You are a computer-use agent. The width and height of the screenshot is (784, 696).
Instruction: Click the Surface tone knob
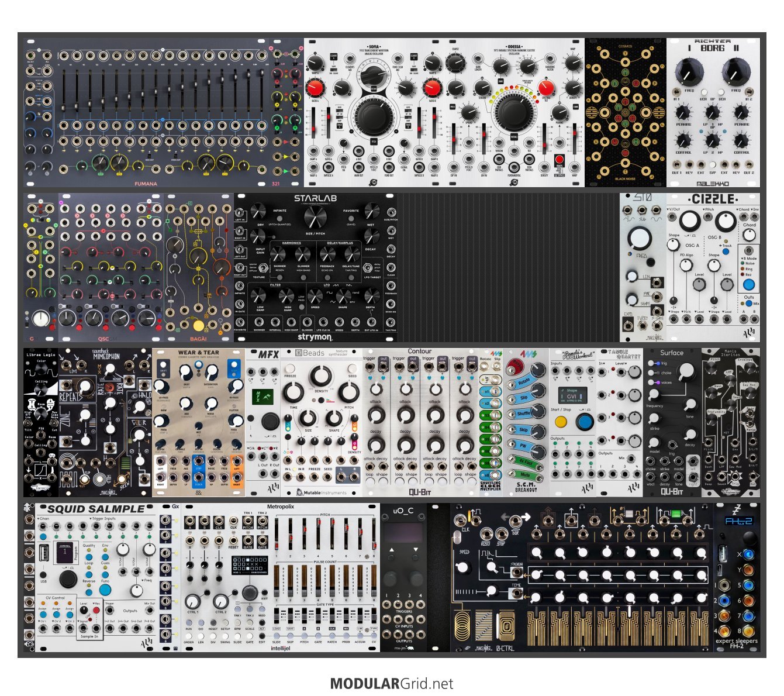click(x=690, y=405)
